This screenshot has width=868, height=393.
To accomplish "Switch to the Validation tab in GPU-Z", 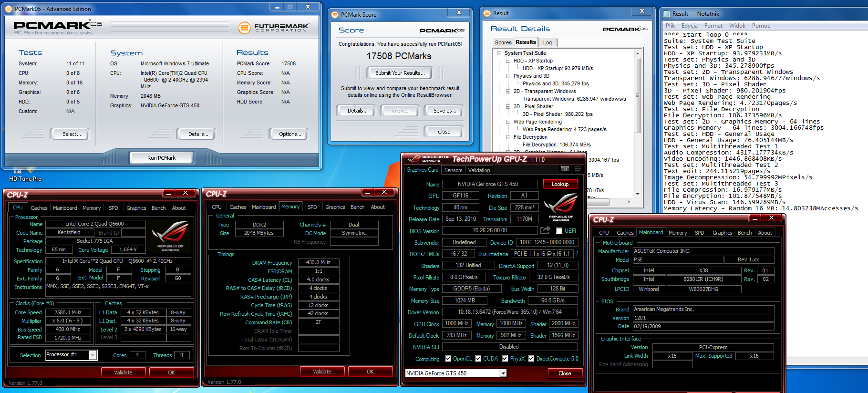I will click(x=479, y=170).
